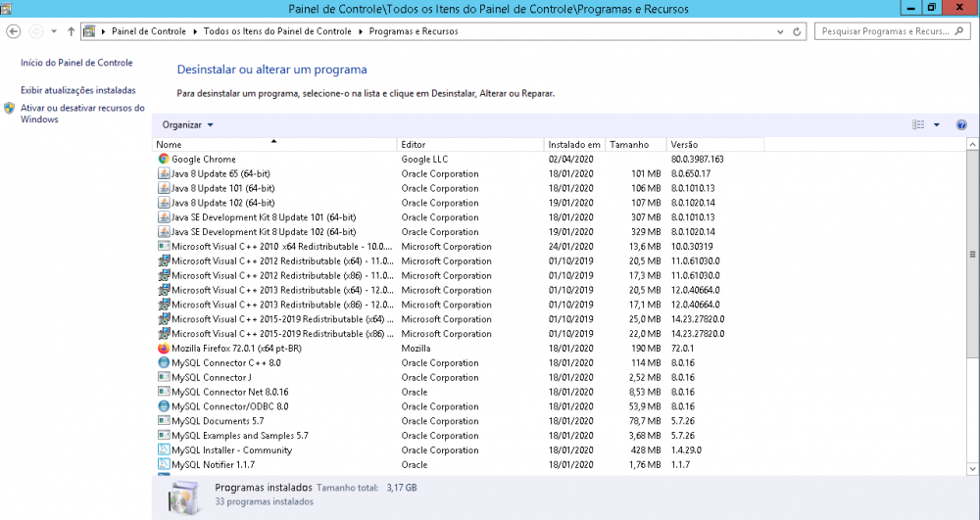Click the up arrow navigation button
This screenshot has height=520, width=980.
(72, 31)
